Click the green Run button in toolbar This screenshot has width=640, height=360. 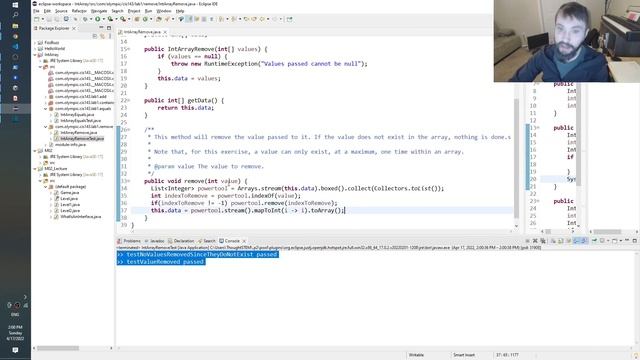tap(98, 19)
